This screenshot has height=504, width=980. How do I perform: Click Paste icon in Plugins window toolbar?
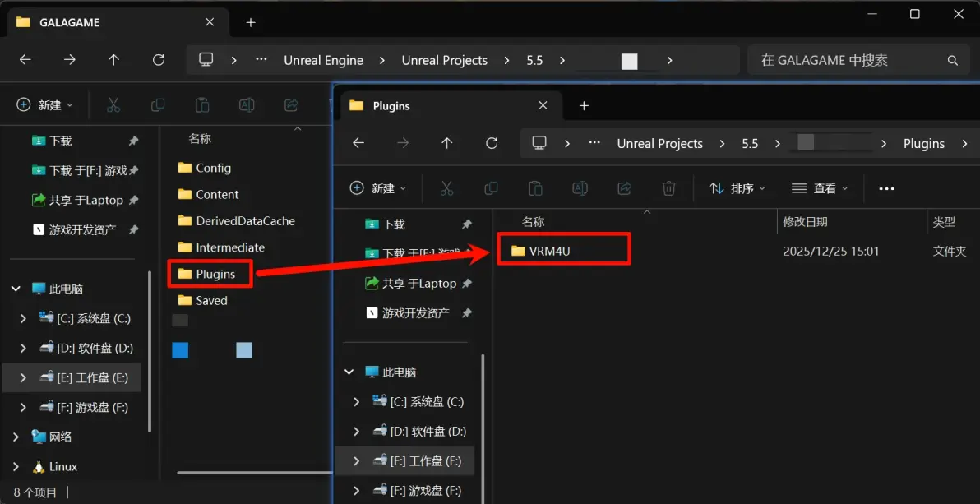535,188
